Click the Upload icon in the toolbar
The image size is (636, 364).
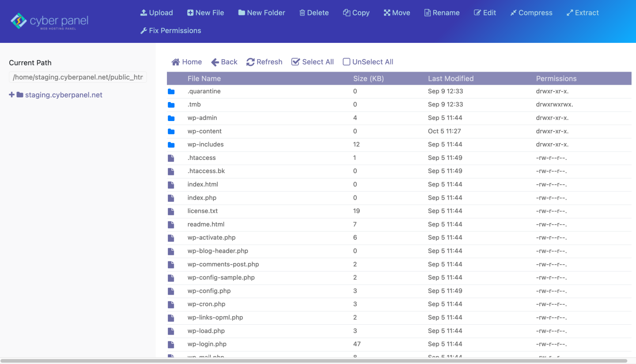pos(144,12)
